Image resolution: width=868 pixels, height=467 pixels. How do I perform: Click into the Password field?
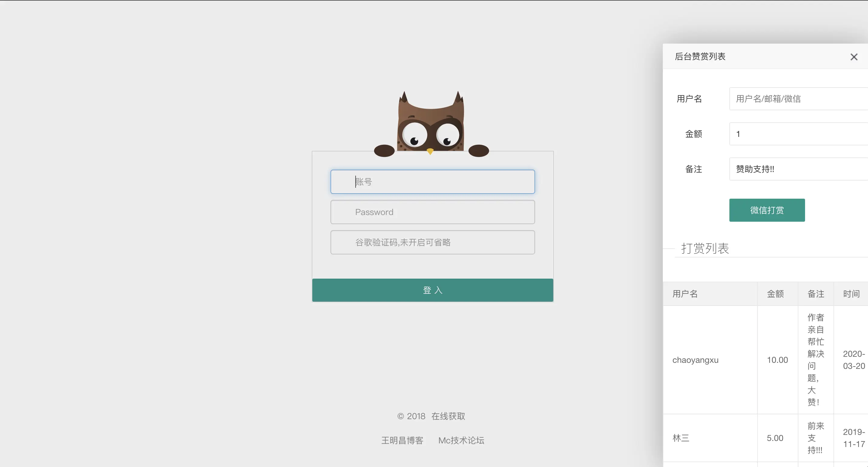[433, 212]
